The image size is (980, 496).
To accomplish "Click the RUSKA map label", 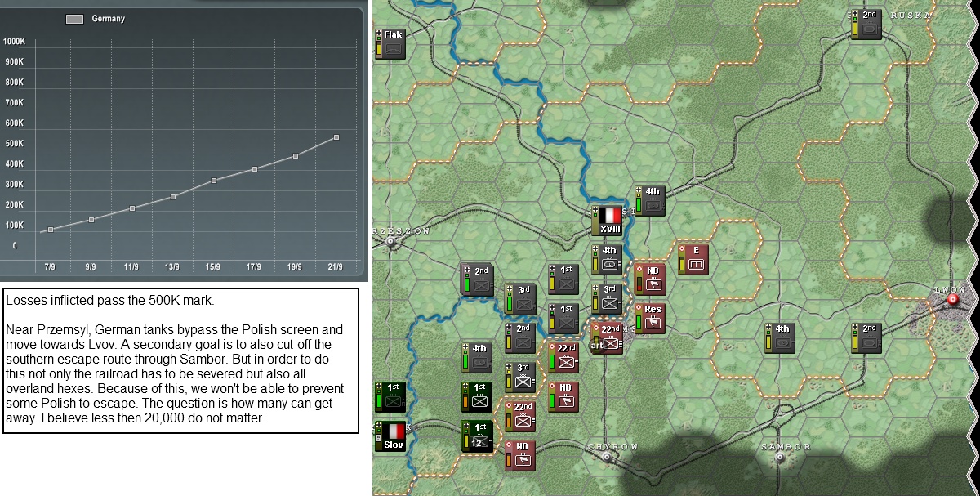I will point(911,15).
